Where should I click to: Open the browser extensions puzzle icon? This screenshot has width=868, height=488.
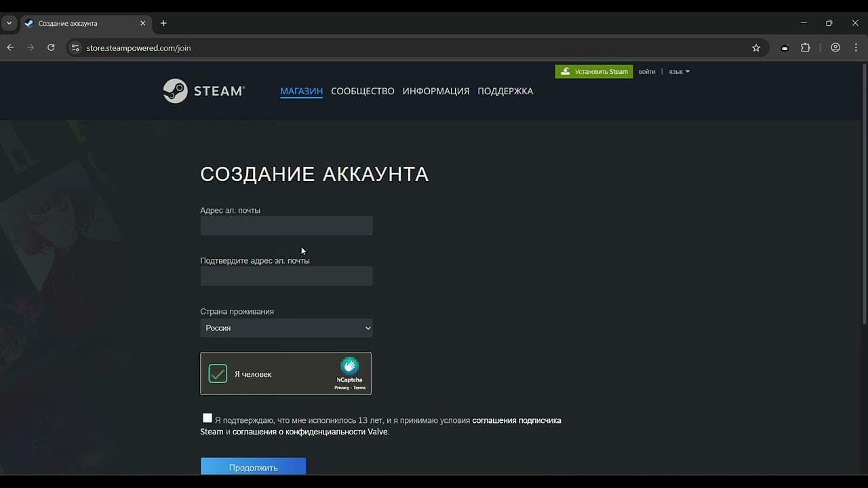(x=806, y=47)
